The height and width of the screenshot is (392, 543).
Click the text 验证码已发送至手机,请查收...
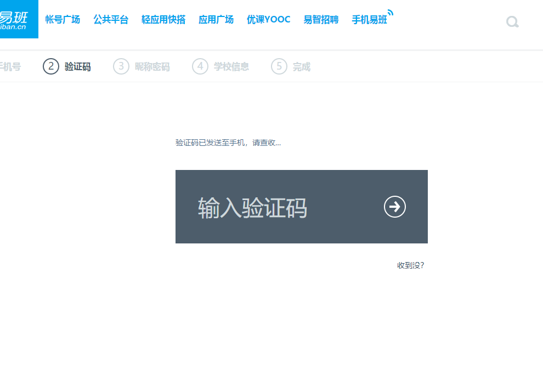228,143
